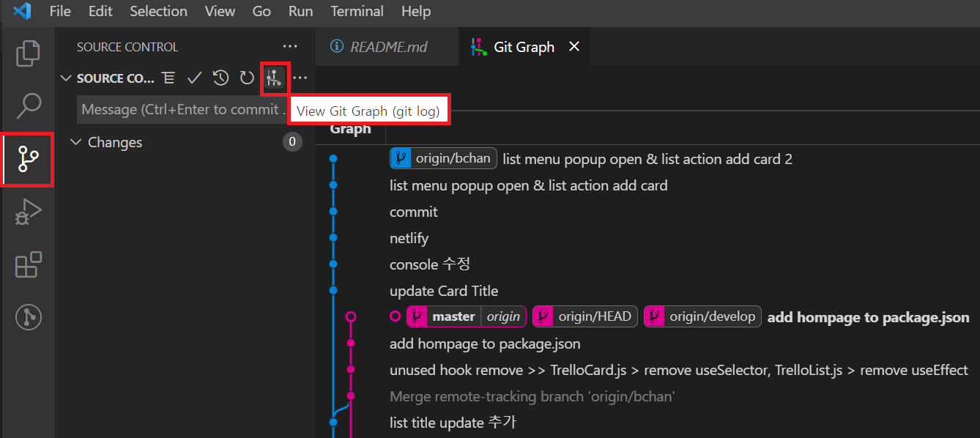Image resolution: width=980 pixels, height=438 pixels.
Task: Select the 'netlify' commit
Action: tap(409, 238)
